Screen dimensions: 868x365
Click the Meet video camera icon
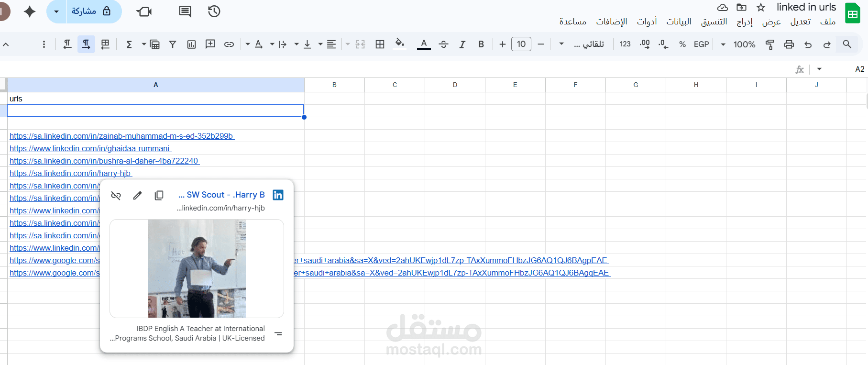point(144,11)
